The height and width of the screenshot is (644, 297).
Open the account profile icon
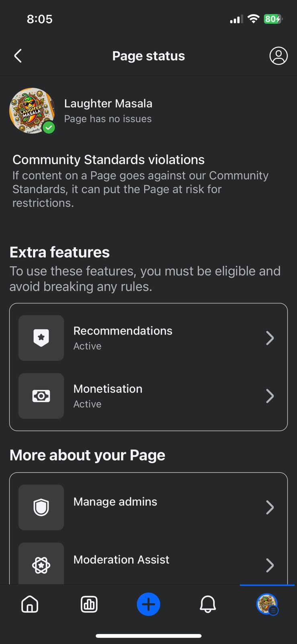point(278,56)
